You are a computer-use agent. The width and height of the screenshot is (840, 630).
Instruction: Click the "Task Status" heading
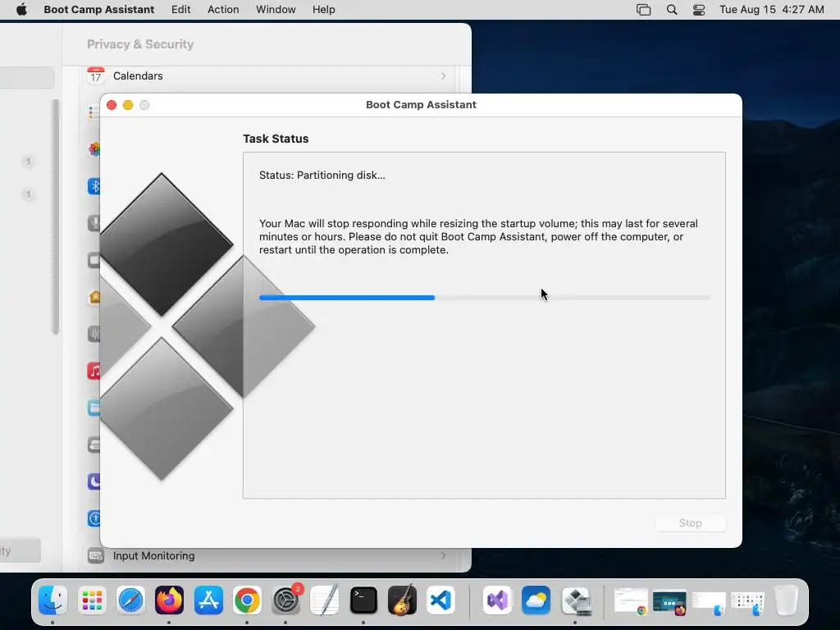[x=276, y=139]
